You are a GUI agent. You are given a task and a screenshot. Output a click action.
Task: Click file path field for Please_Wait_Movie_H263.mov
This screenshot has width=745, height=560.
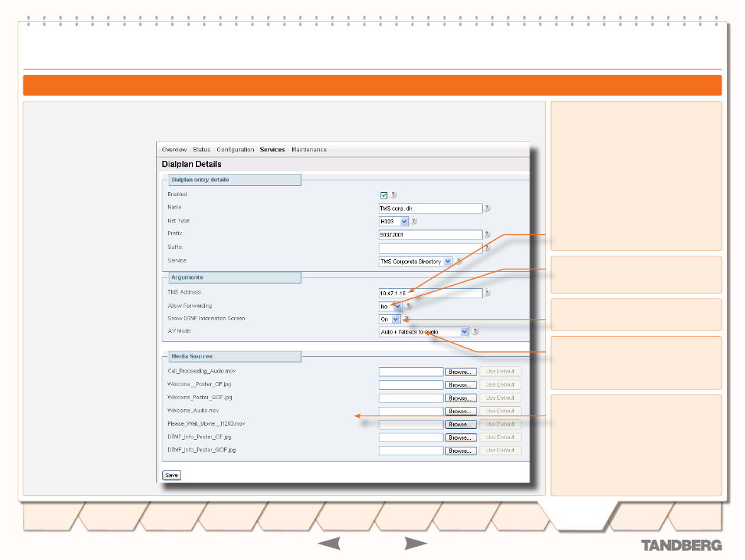(x=411, y=424)
